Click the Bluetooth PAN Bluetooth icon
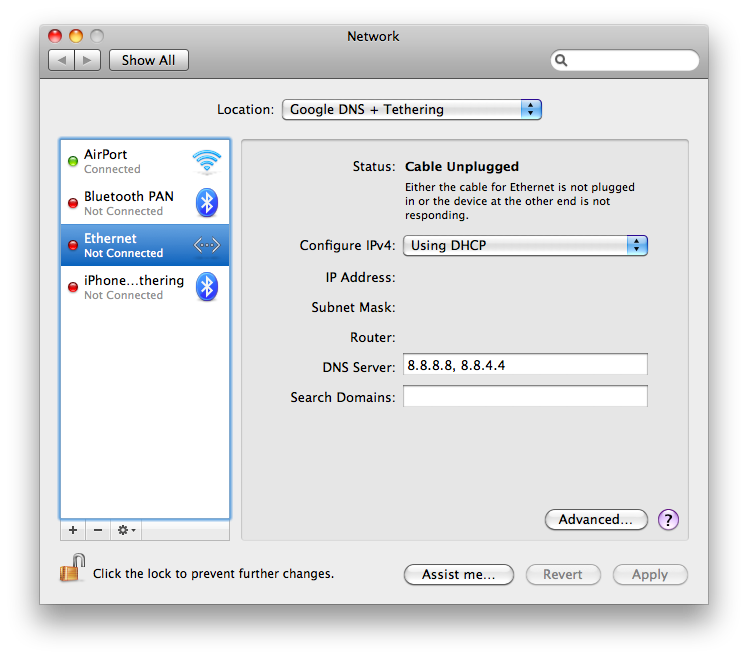The height and width of the screenshot is (659, 748). coord(207,203)
